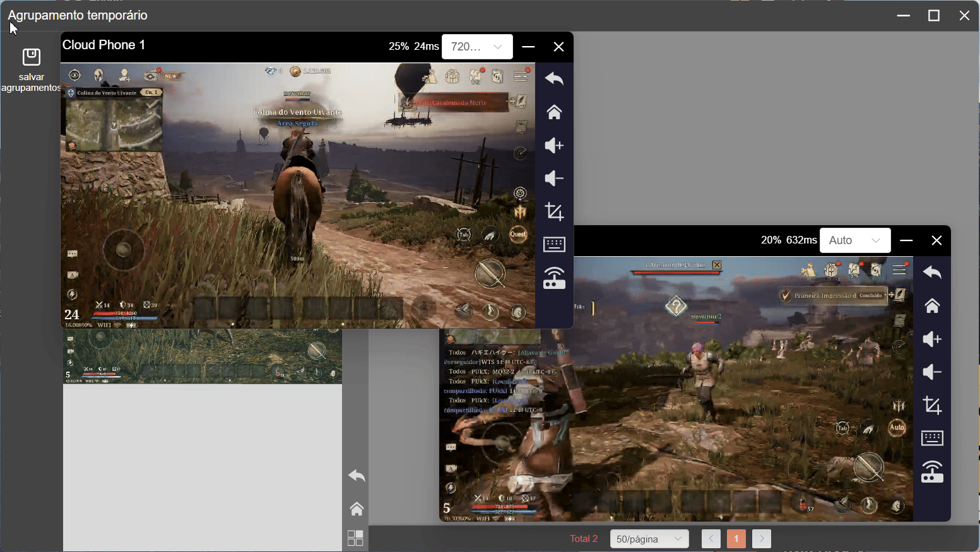
Task: Click router network icon in Cloud Phone 1 sidebar
Action: point(554,278)
